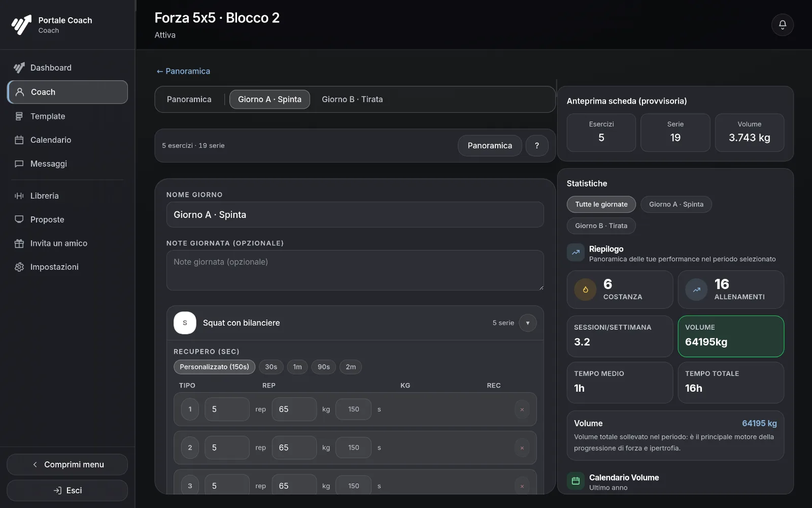
Task: Select the 90s recovery preset
Action: point(324,367)
